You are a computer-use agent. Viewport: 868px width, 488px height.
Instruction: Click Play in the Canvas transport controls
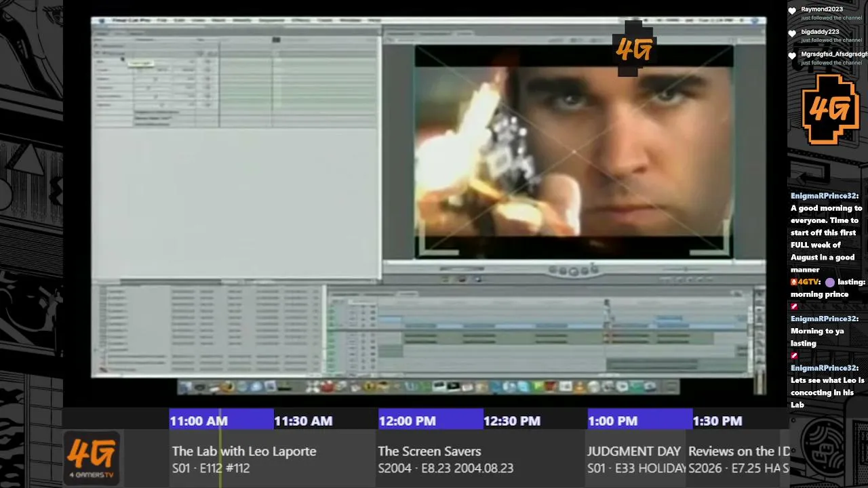574,271
